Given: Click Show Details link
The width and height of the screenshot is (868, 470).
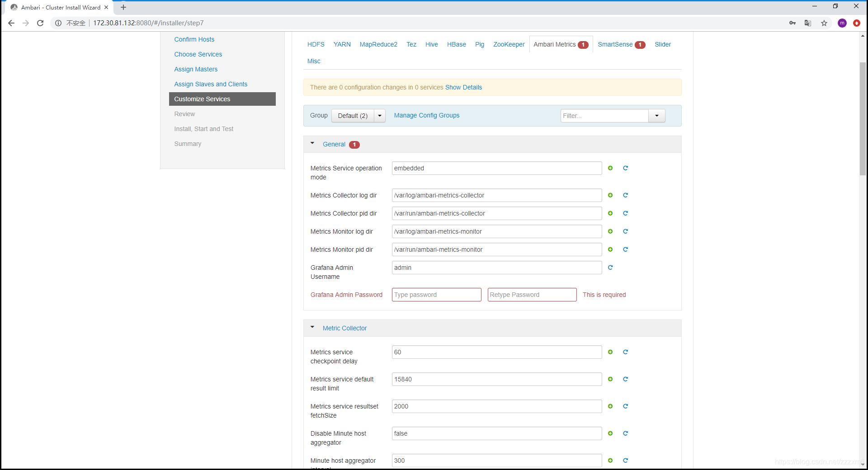Looking at the screenshot, I should pyautogui.click(x=463, y=87).
